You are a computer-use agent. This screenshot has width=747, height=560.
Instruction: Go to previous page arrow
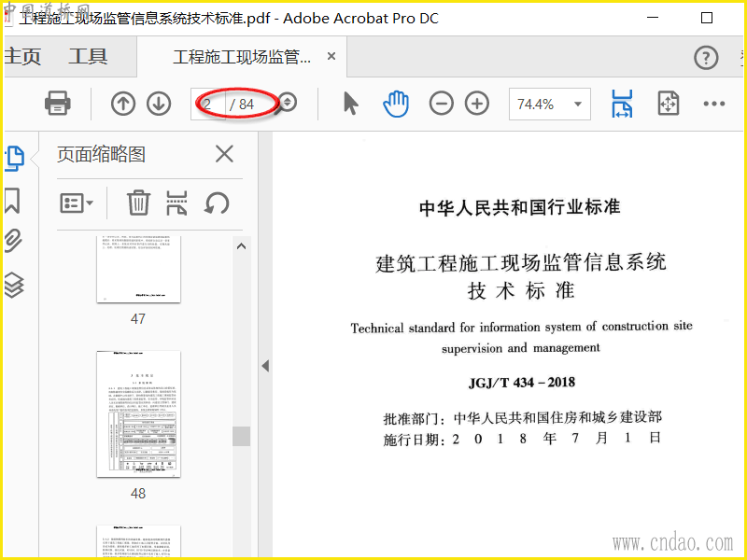pos(123,104)
